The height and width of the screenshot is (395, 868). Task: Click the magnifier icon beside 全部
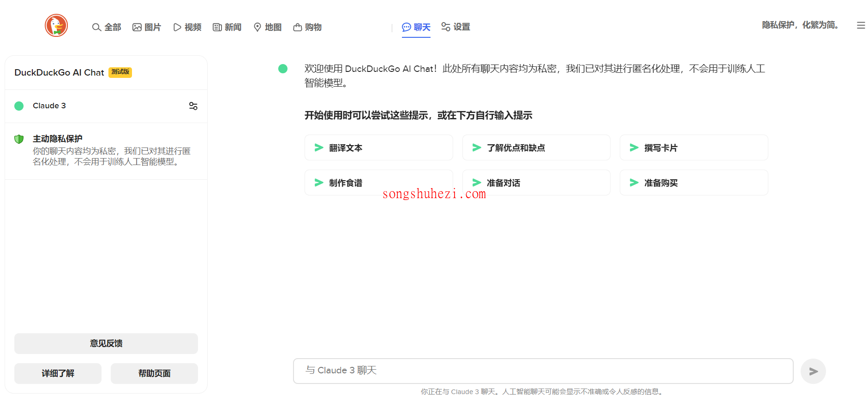click(96, 27)
